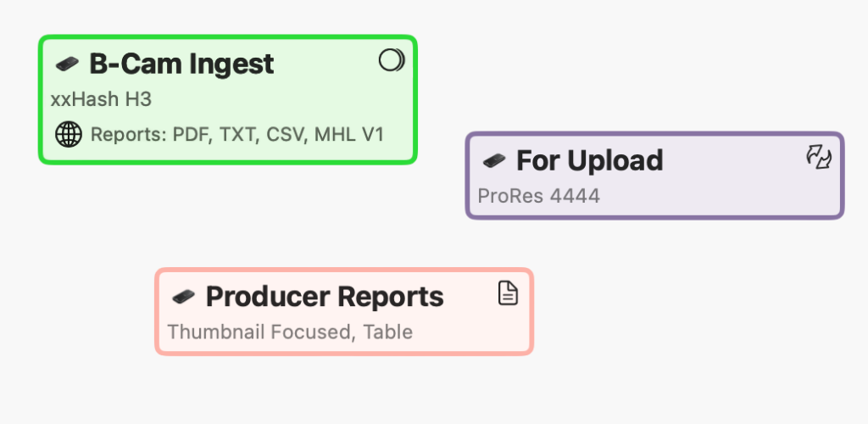Click the MHL V1 text in reports list
Viewport: 868px width, 424px height.
pyautogui.click(x=349, y=135)
